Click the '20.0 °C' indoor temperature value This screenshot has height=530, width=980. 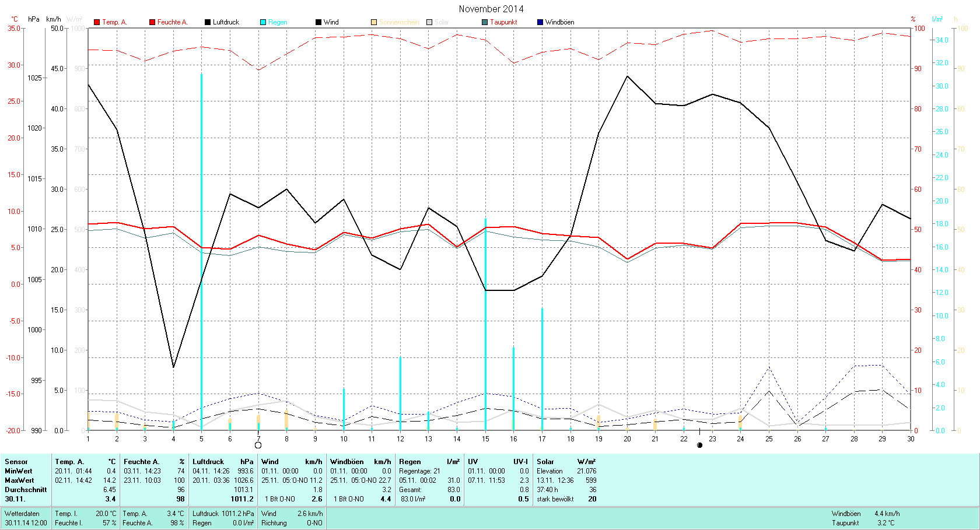coord(106,514)
